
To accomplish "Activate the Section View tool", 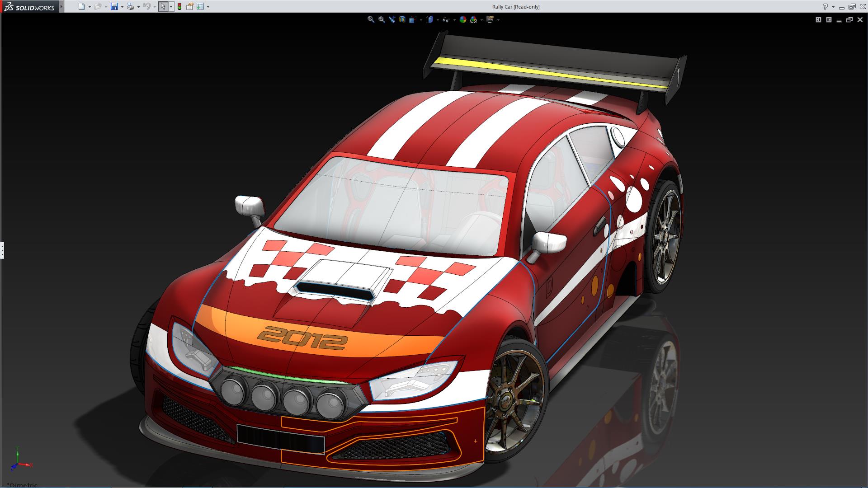I will 402,19.
